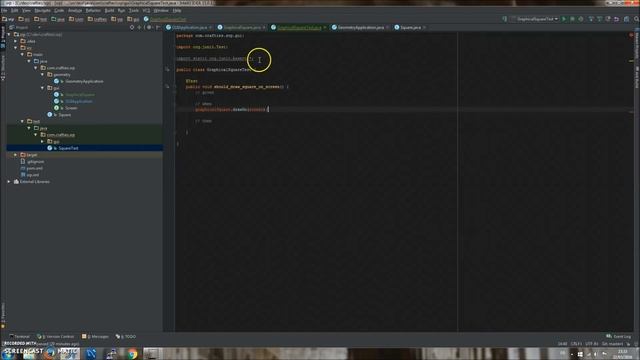Screen dimensions: 640x360
Task: Open the Version Control tool window
Action: 56,337
